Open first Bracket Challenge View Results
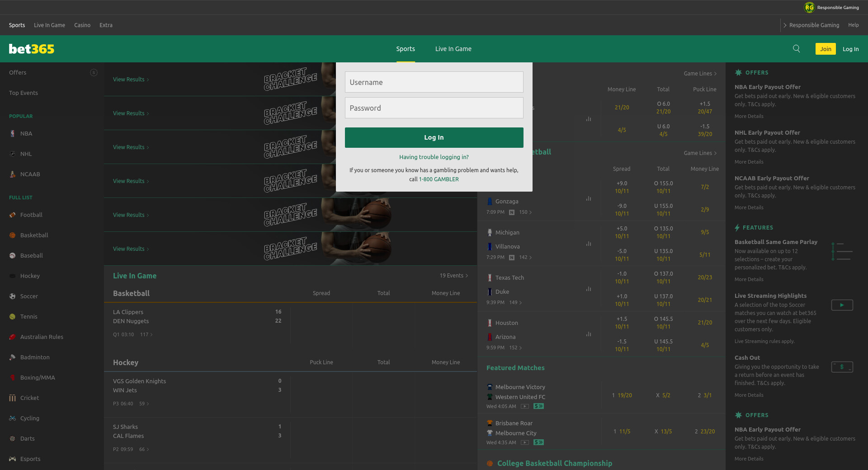The height and width of the screenshot is (470, 868). [x=131, y=80]
